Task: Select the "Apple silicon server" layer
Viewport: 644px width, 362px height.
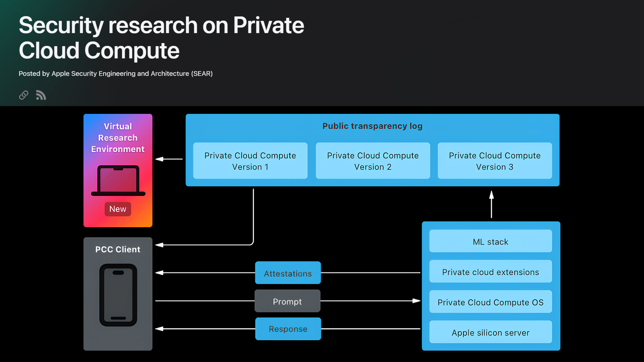Action: [x=491, y=332]
